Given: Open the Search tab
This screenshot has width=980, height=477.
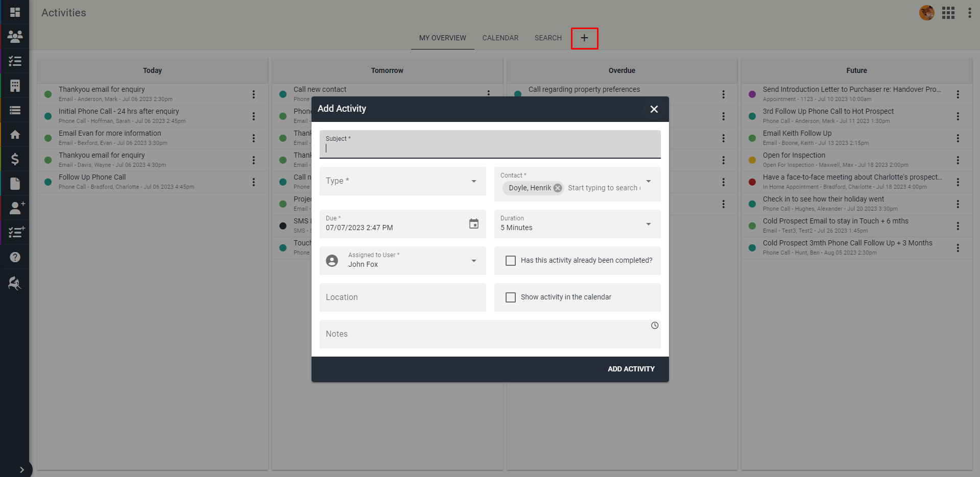Looking at the screenshot, I should (547, 38).
